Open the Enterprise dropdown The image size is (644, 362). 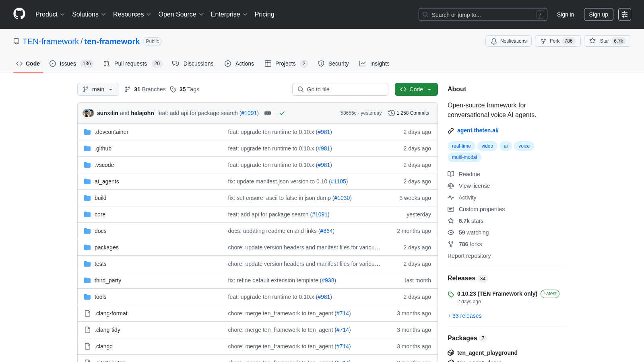click(229, 14)
